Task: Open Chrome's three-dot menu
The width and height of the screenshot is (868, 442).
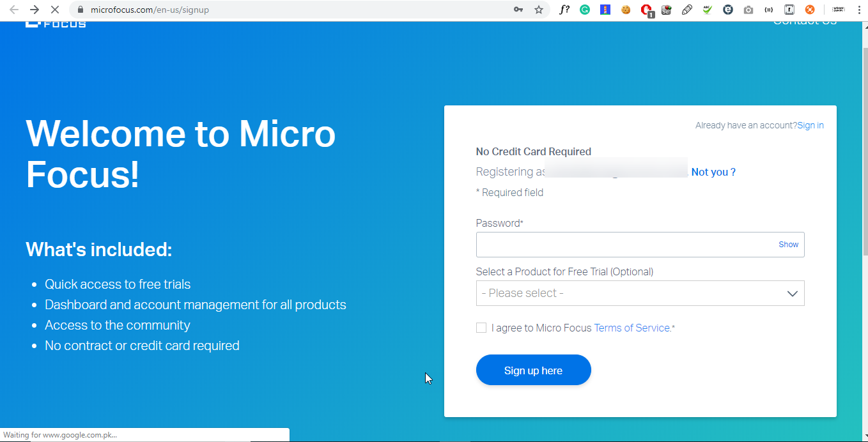Action: [x=858, y=10]
